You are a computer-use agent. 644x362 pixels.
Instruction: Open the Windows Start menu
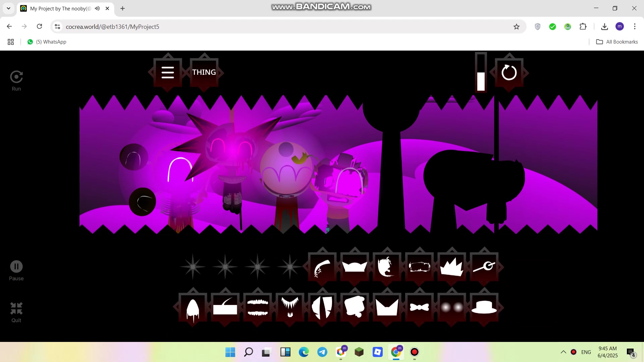pos(230,352)
